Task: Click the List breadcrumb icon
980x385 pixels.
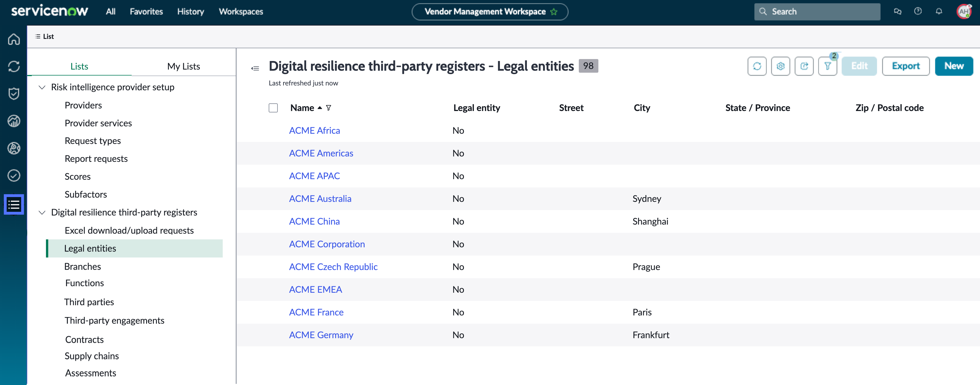Action: [x=37, y=37]
